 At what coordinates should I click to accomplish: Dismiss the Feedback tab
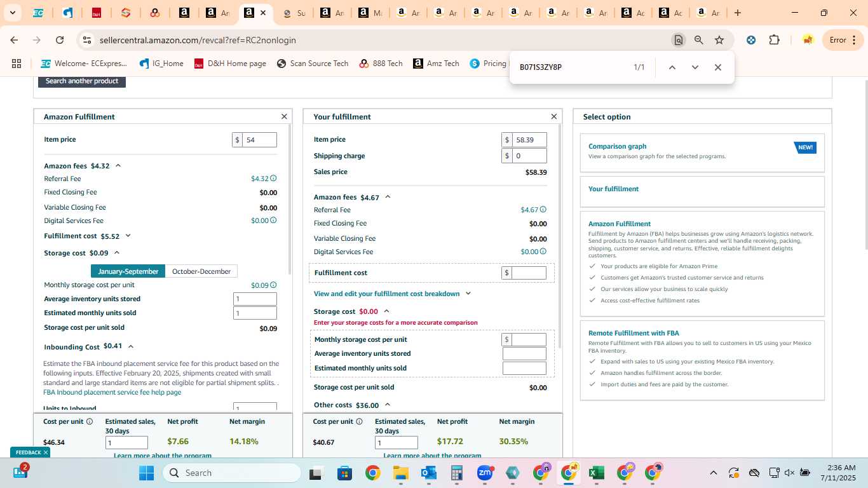click(46, 452)
